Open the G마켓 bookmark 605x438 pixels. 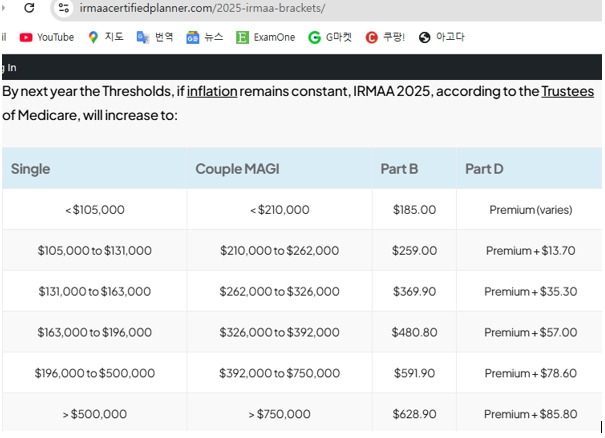pyautogui.click(x=330, y=37)
